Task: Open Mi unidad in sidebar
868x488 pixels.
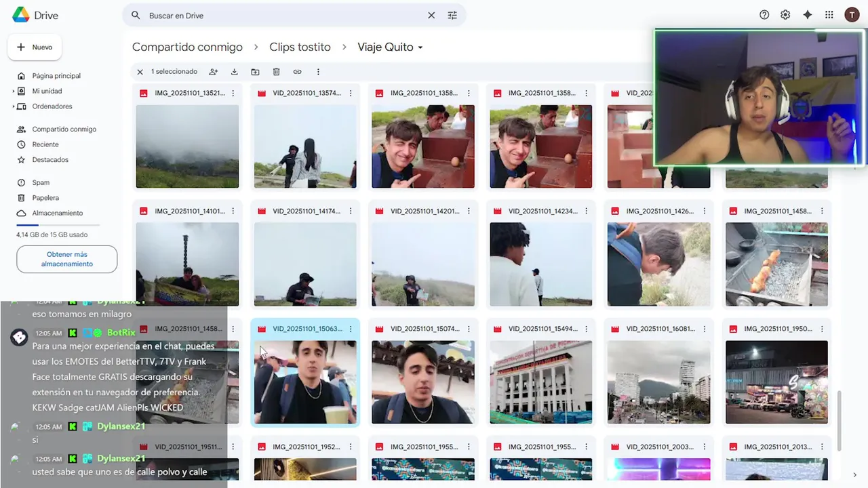Action: [47, 91]
